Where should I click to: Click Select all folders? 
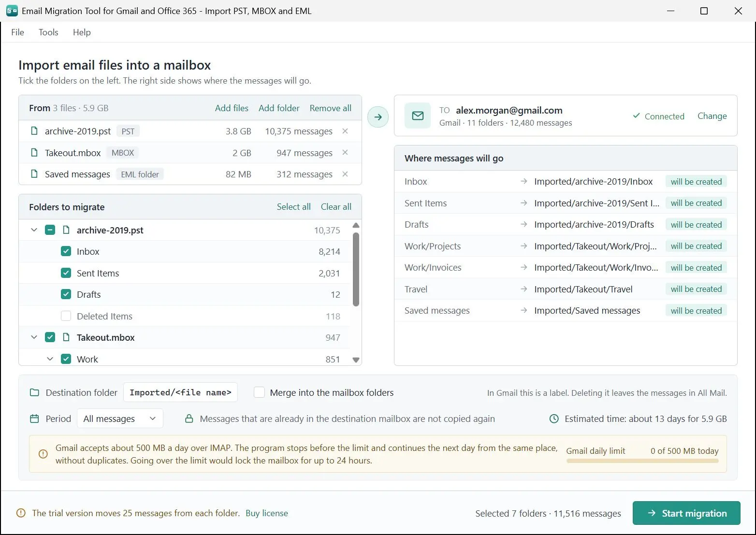pos(293,207)
